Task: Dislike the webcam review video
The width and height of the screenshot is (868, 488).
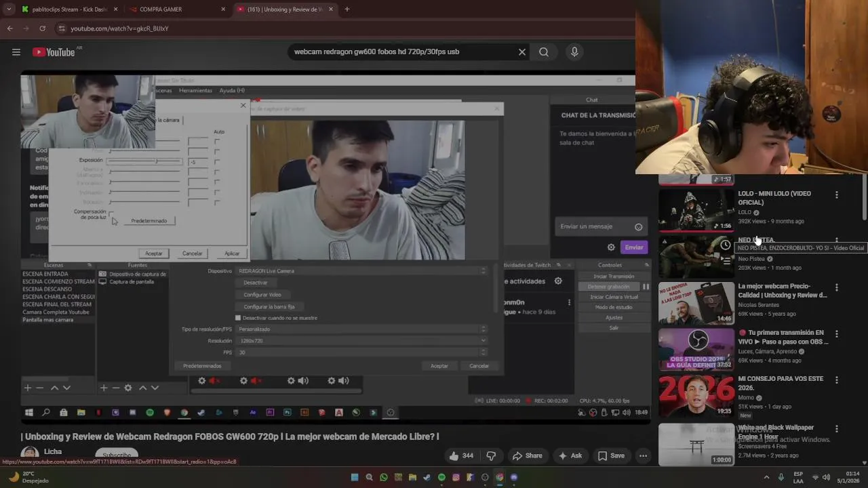Action: coord(491,455)
